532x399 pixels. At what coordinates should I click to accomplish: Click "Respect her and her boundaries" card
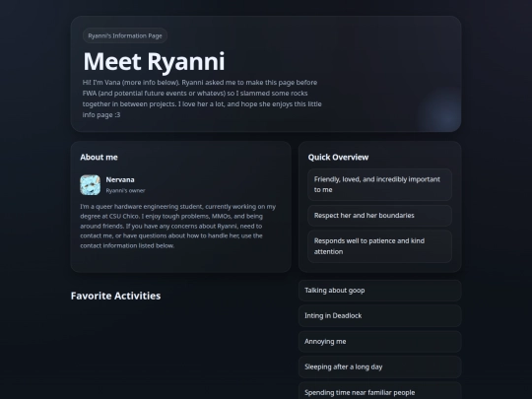click(x=379, y=216)
